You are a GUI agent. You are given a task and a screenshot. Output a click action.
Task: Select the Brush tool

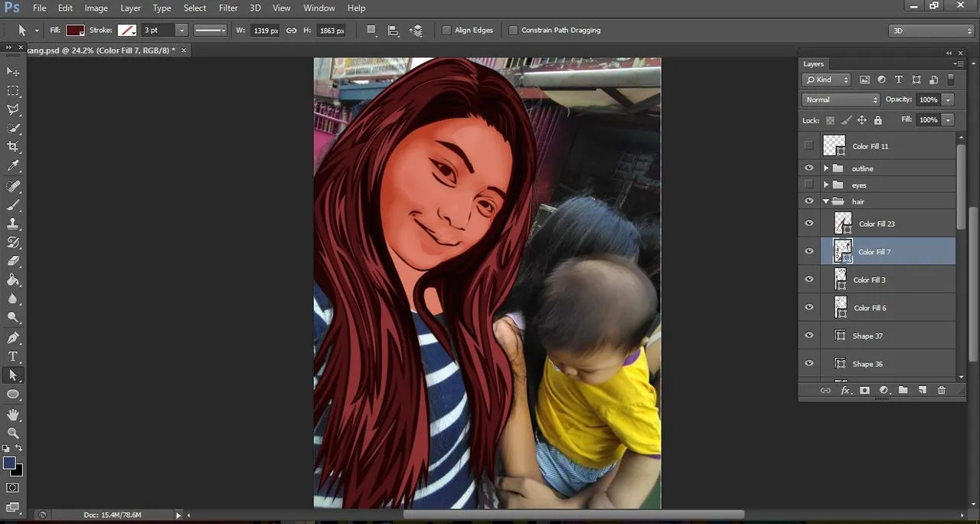(x=13, y=205)
